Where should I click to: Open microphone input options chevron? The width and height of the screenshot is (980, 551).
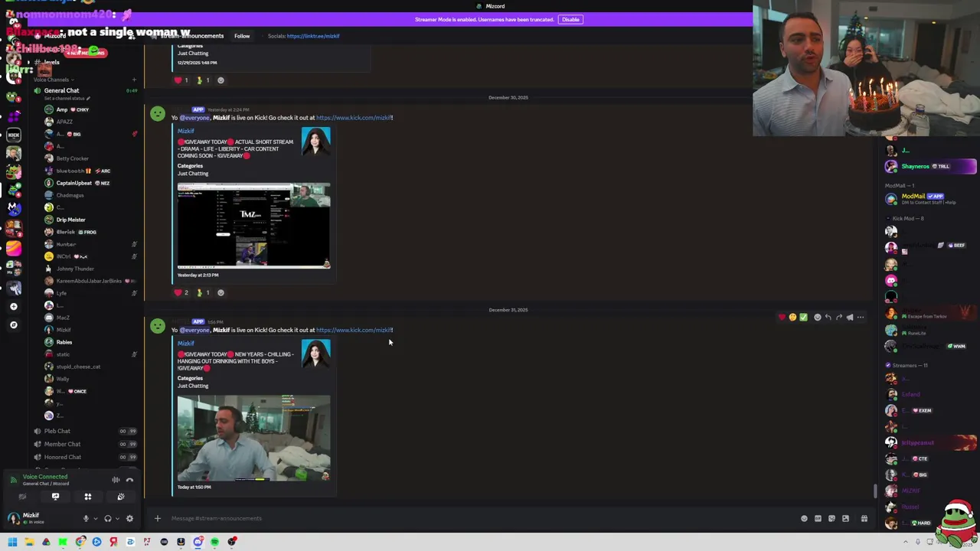[x=95, y=518]
